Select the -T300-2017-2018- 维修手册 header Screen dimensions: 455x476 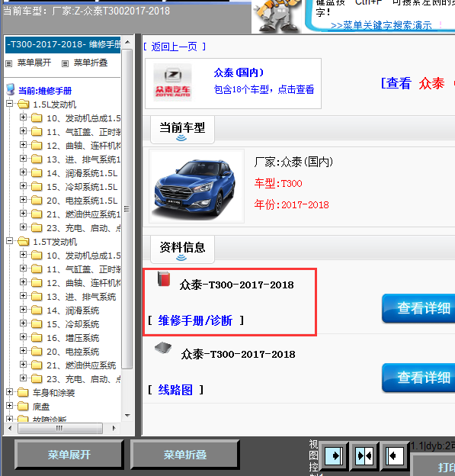pos(63,44)
